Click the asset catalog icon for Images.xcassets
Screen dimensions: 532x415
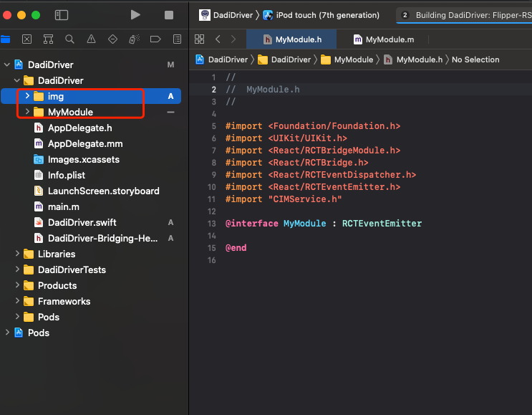[x=39, y=159]
